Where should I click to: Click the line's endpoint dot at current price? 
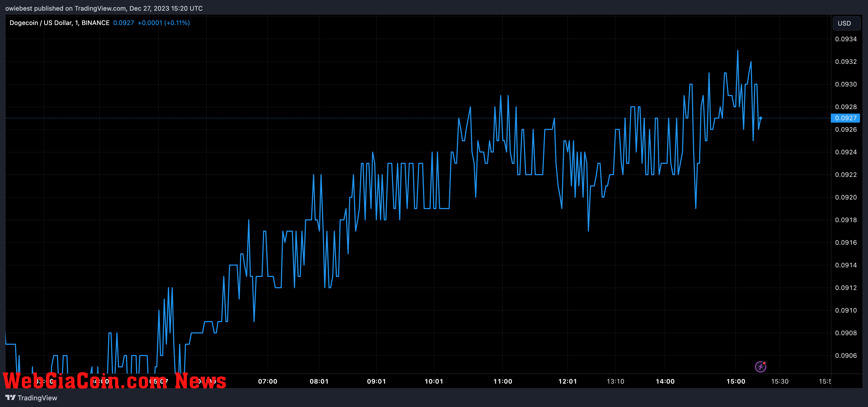pyautogui.click(x=761, y=118)
